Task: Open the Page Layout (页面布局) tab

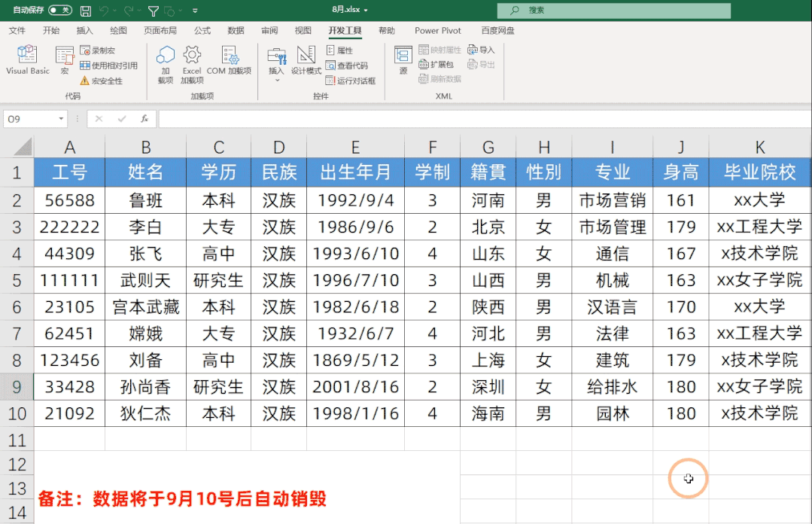Action: 160,31
